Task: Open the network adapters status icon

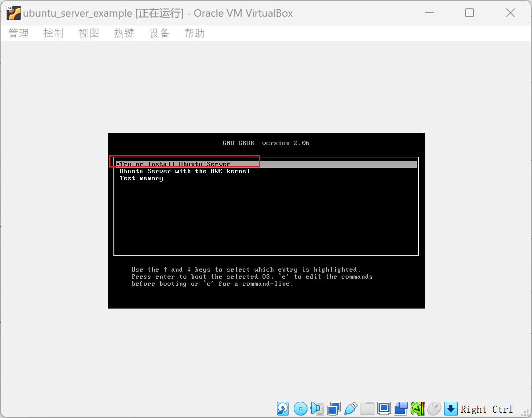Action: (x=334, y=409)
